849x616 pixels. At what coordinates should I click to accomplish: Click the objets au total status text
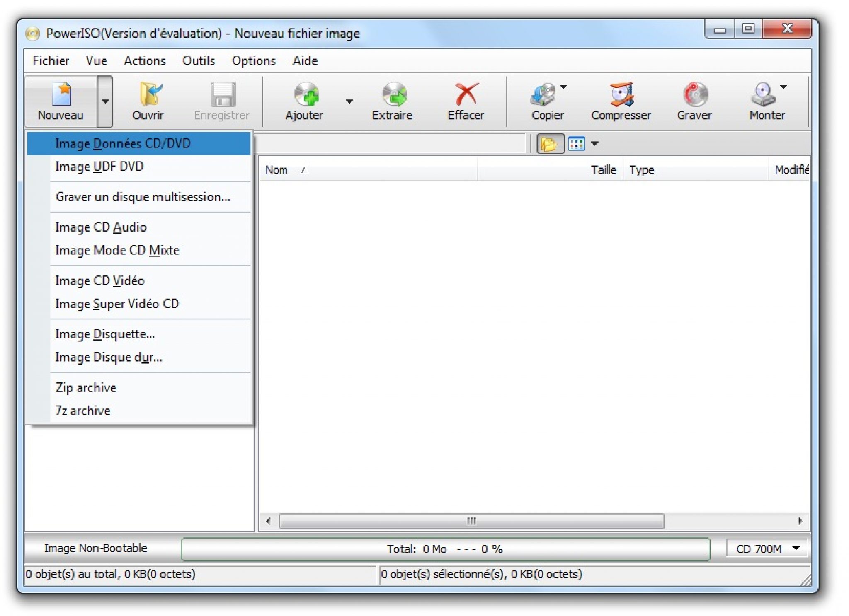tap(110, 574)
